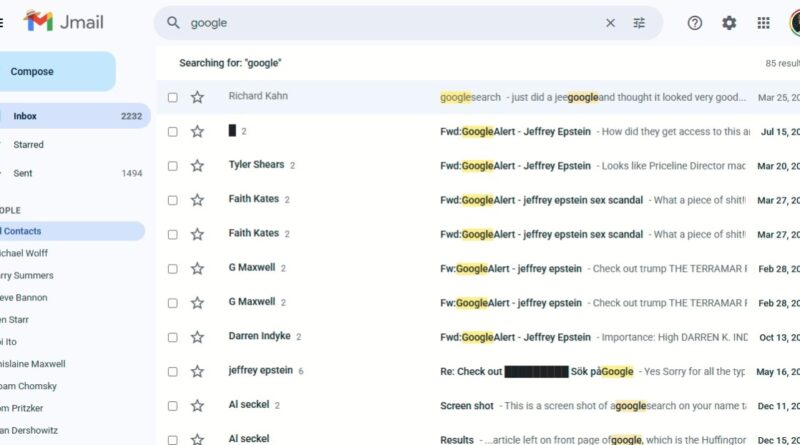This screenshot has width=800, height=445.
Task: Star the Richard Kahn email
Action: (197, 97)
